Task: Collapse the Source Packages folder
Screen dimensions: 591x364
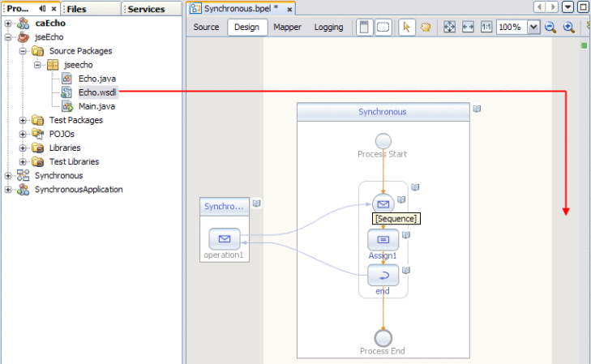Action: (x=23, y=51)
